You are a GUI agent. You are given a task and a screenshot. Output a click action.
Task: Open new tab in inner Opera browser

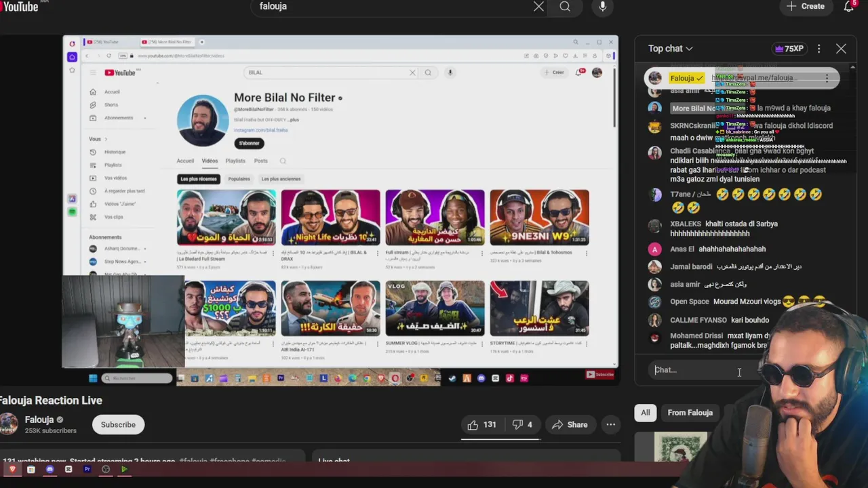click(201, 42)
